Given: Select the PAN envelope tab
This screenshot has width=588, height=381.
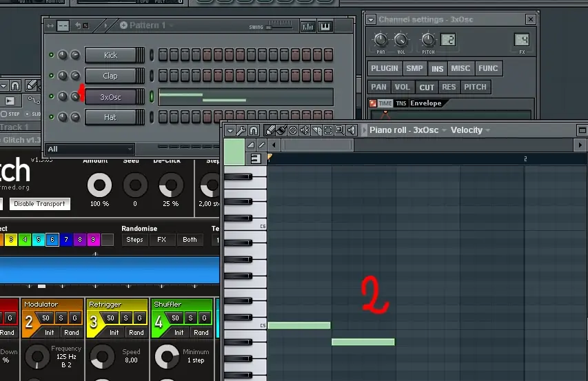Looking at the screenshot, I should pos(378,87).
